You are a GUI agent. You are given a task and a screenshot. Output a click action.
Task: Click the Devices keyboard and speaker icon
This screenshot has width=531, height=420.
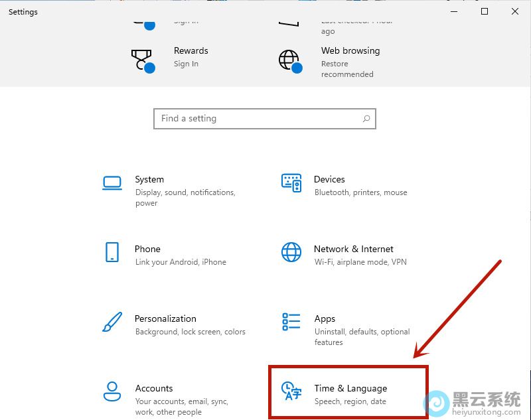click(x=291, y=183)
